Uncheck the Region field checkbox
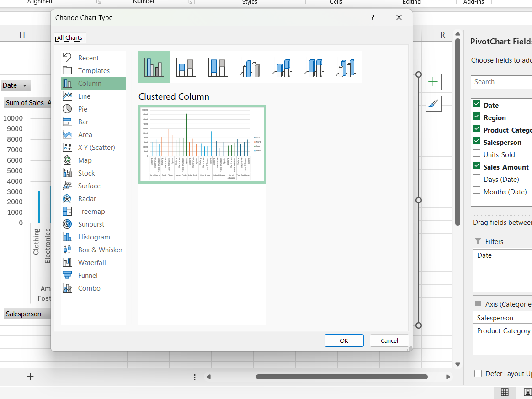 click(477, 117)
